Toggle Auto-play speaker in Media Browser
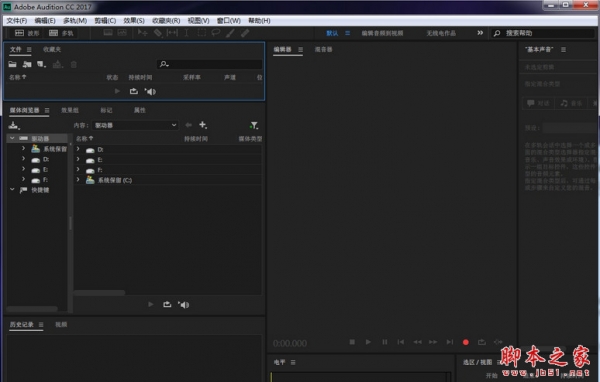 tap(183, 305)
